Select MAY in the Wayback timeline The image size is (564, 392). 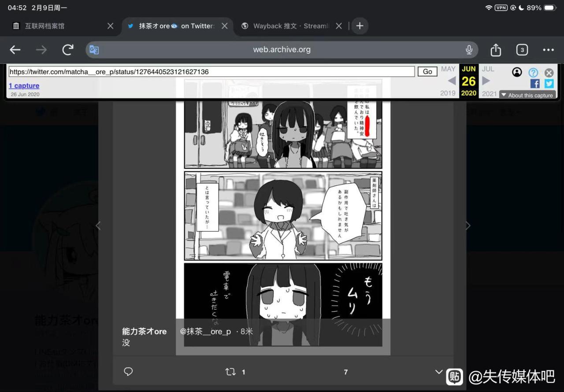[448, 69]
